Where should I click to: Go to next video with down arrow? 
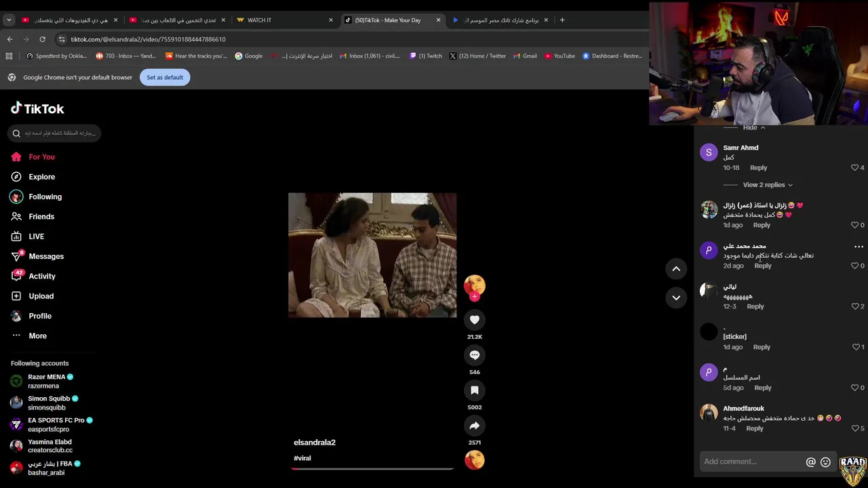click(x=676, y=298)
